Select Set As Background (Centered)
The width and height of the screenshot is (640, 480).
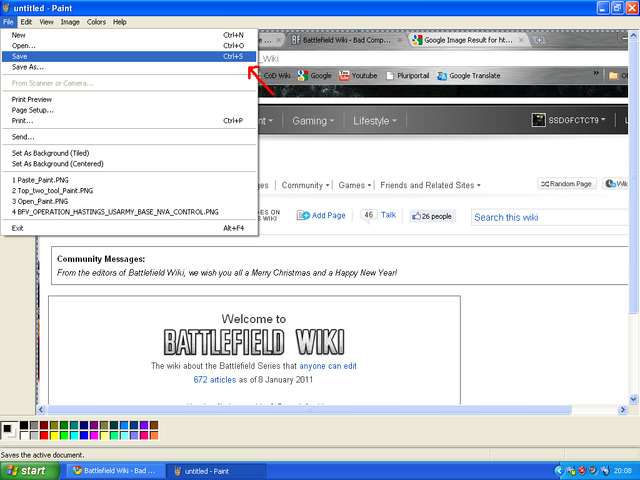click(129, 164)
